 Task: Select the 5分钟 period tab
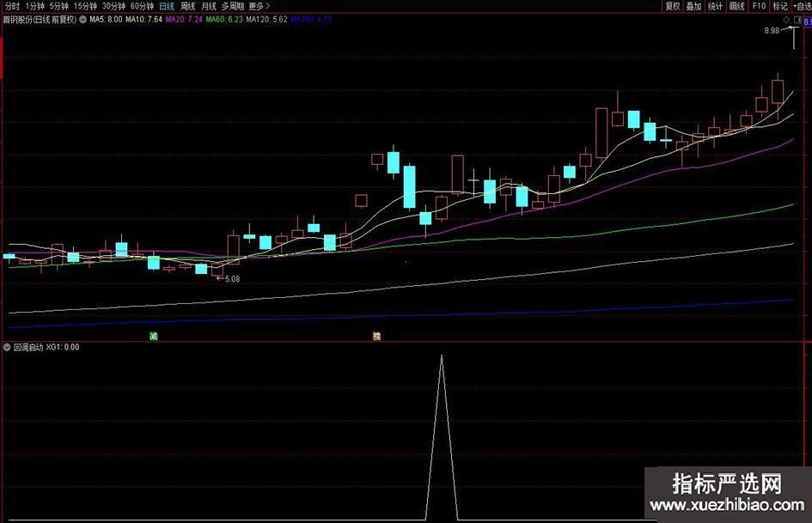59,6
